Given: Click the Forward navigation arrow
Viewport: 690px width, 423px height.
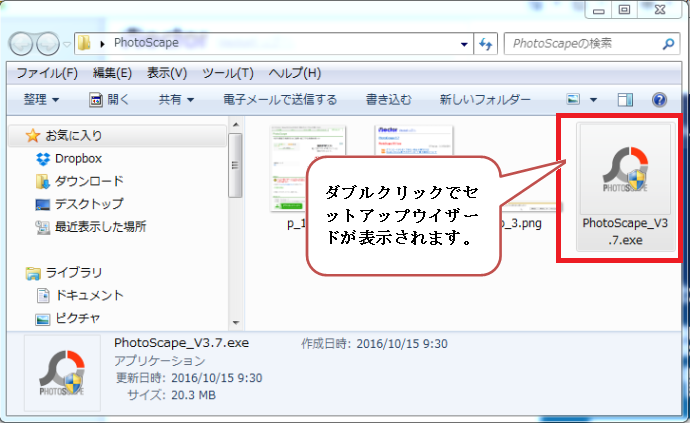Looking at the screenshot, I should [48, 45].
